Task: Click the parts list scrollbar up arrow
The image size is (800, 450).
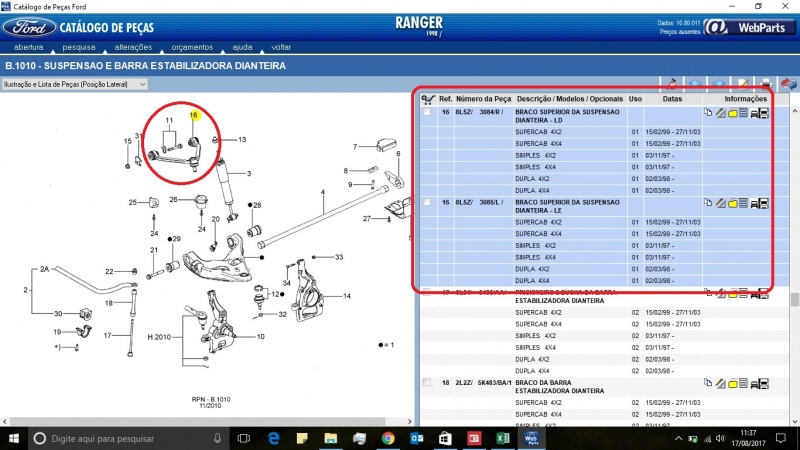Action: (794, 111)
